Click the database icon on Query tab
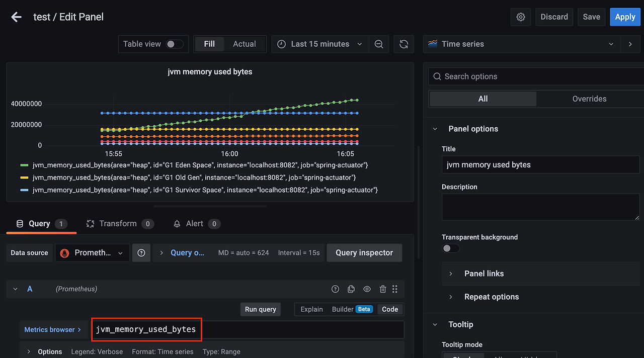This screenshot has width=644, height=358. tap(20, 224)
